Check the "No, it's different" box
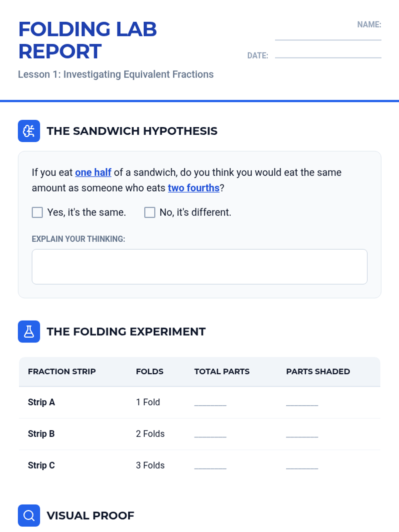The height and width of the screenshot is (532, 399). 150,212
